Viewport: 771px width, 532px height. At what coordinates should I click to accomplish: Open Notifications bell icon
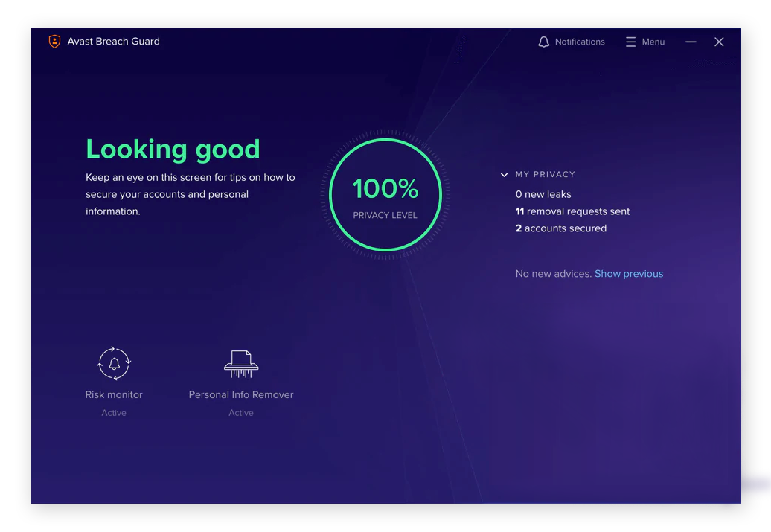[543, 42]
